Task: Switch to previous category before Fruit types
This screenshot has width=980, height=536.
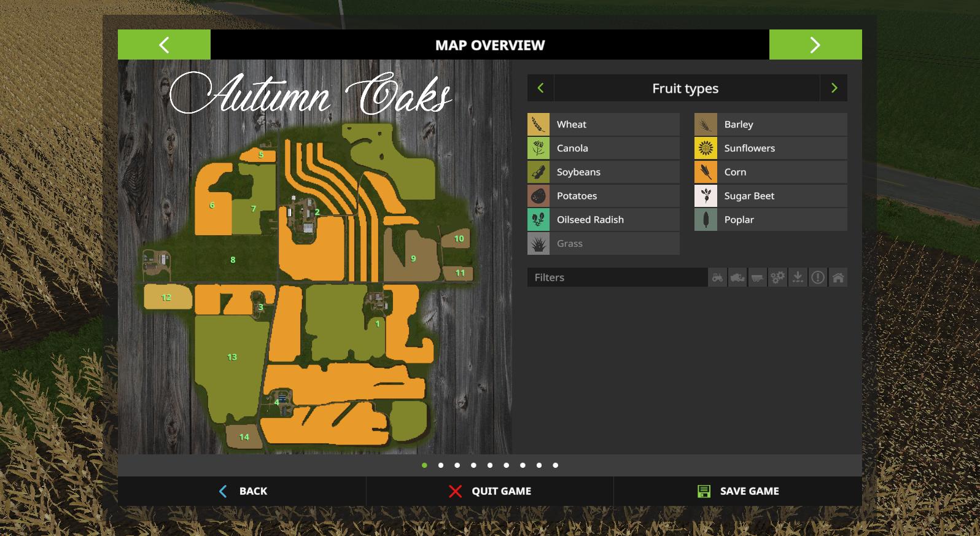Action: [x=540, y=88]
